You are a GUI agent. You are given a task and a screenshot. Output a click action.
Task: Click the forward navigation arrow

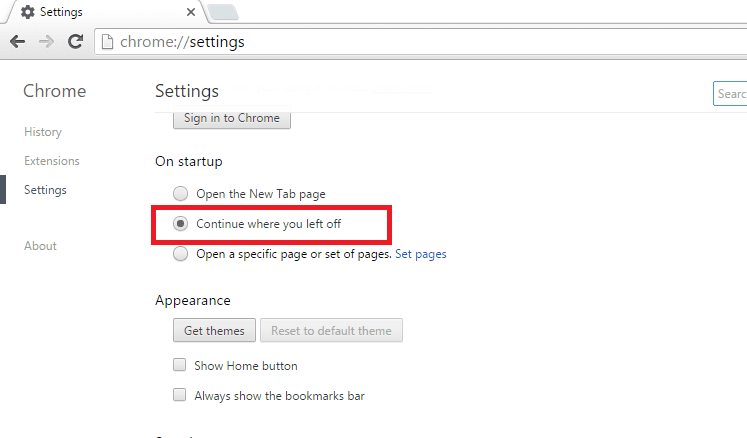pyautogui.click(x=46, y=42)
